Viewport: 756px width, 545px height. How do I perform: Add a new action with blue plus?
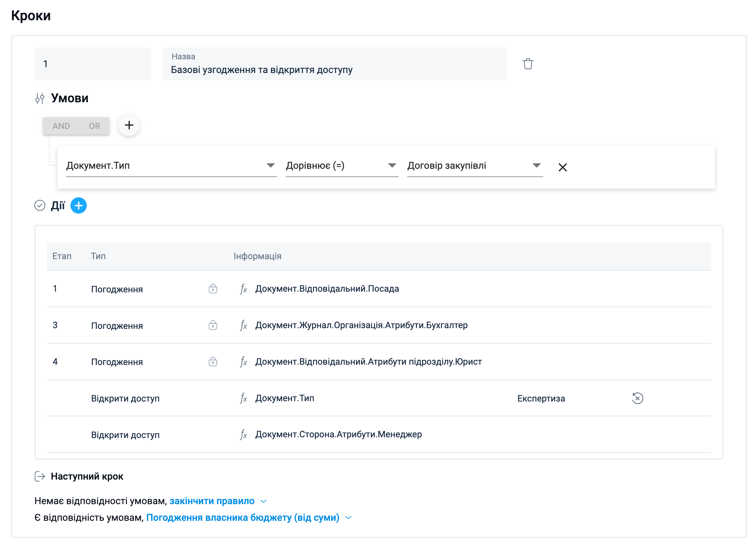78,206
